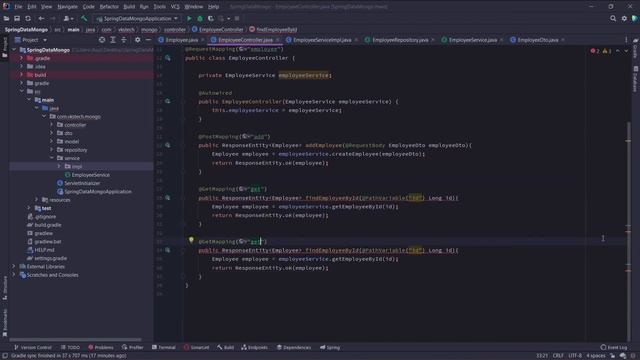Expand all icon in Project panel header
The image size is (640, 360).
(113, 40)
